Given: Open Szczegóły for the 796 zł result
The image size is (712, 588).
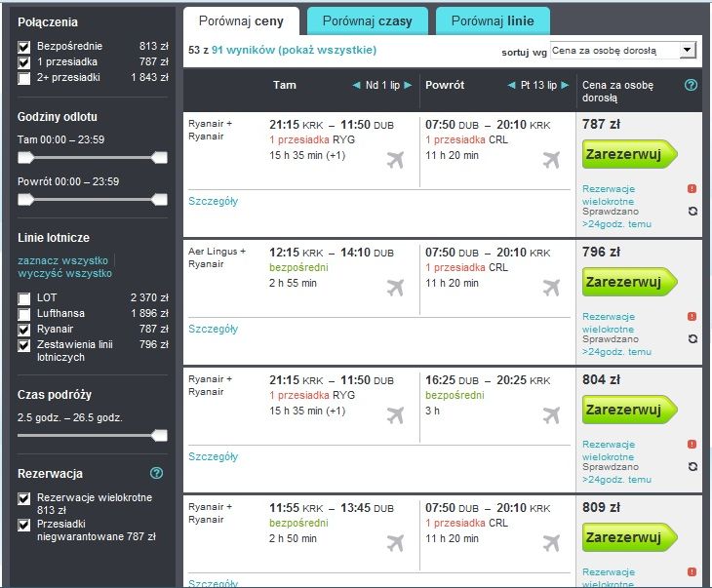Looking at the screenshot, I should (213, 329).
